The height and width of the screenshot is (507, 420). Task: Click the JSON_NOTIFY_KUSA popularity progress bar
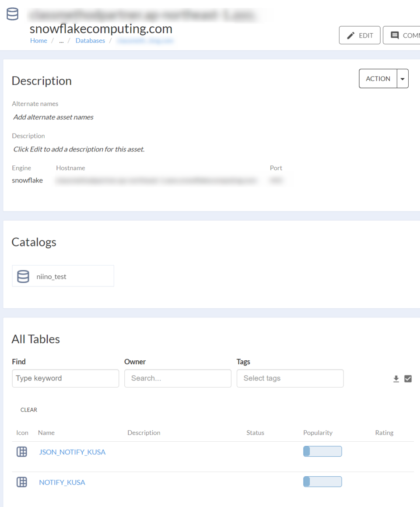pyautogui.click(x=322, y=451)
